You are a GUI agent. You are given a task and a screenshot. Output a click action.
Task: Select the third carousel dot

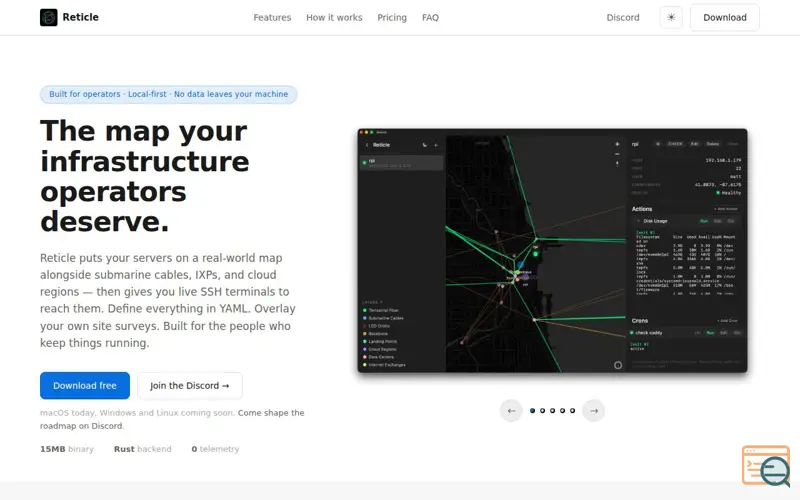[x=553, y=411]
